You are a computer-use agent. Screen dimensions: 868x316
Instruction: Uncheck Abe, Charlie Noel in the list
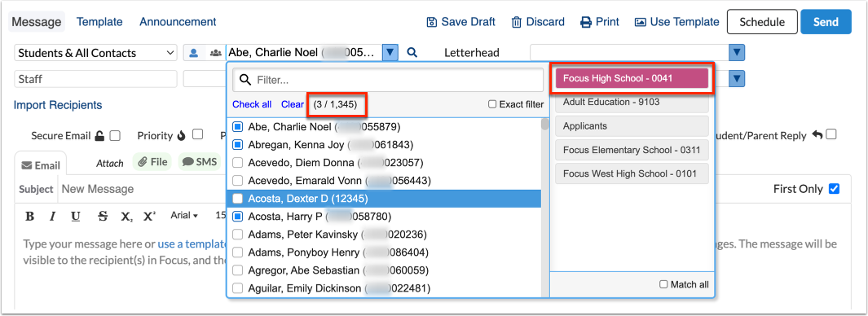[237, 127]
